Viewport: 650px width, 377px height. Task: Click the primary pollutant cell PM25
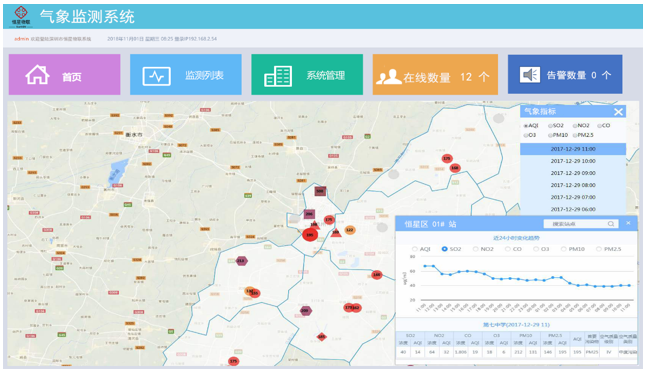tap(592, 352)
